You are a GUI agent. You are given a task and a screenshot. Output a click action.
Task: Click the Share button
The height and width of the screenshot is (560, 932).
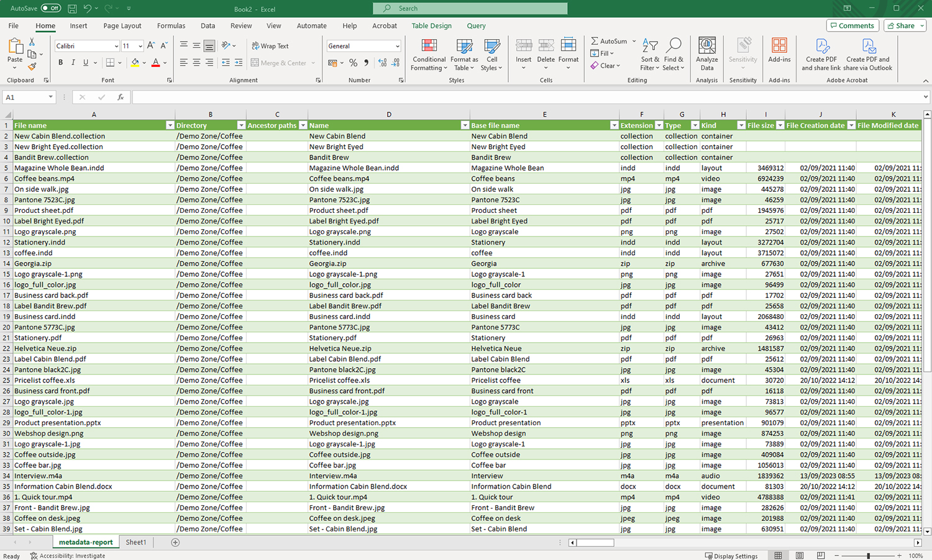tap(904, 25)
